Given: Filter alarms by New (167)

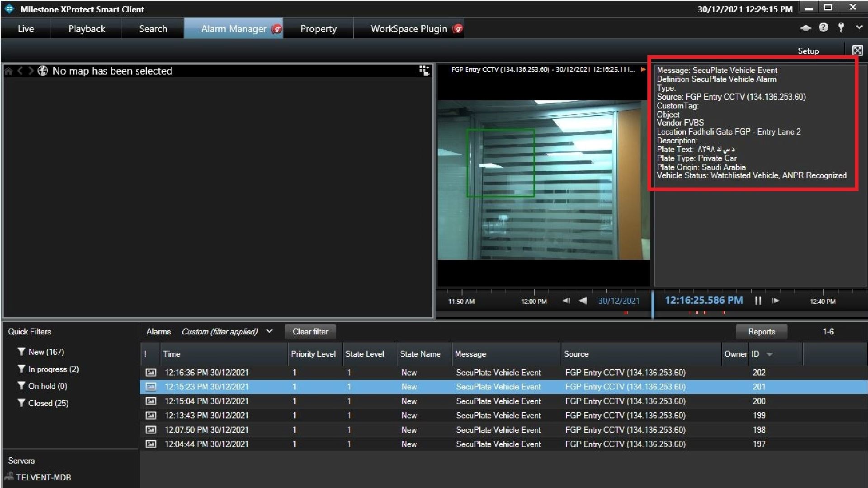Looking at the screenshot, I should pyautogui.click(x=46, y=352).
